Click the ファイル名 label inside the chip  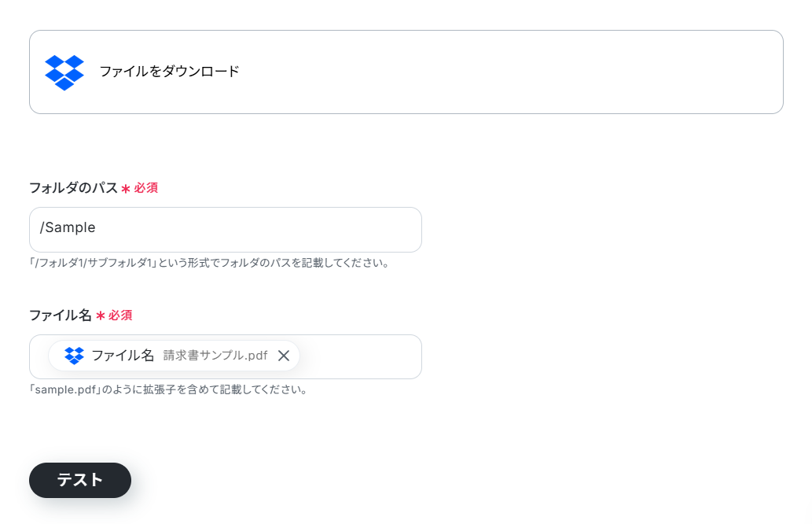tap(123, 356)
